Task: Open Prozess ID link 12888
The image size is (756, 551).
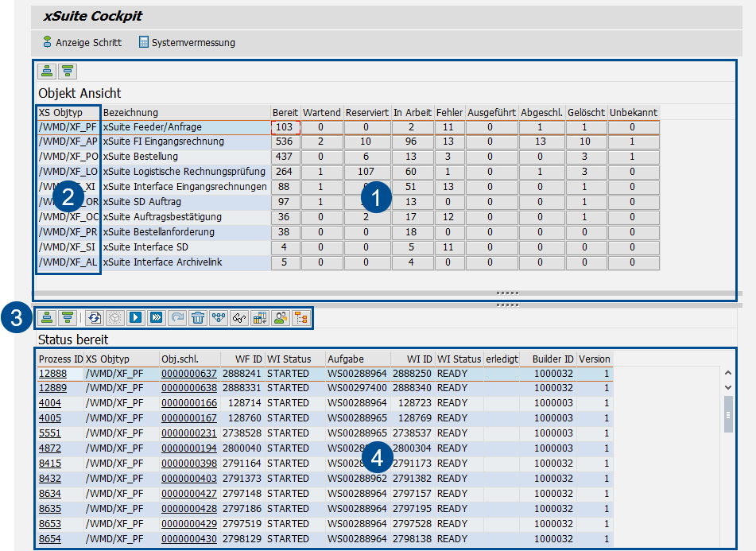Action: [x=52, y=373]
